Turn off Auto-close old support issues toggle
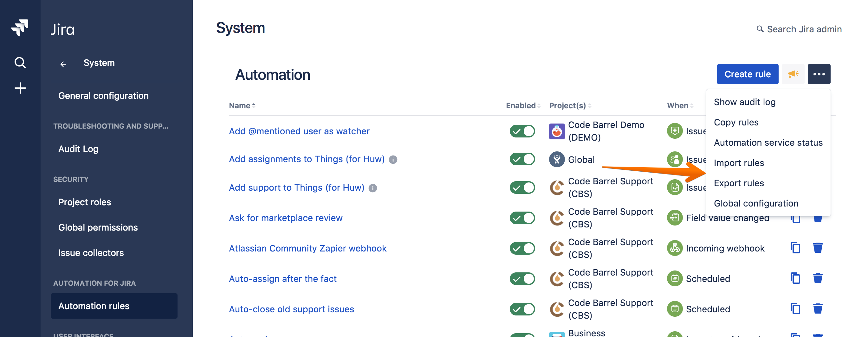Viewport: 868px width, 337px height. point(522,309)
